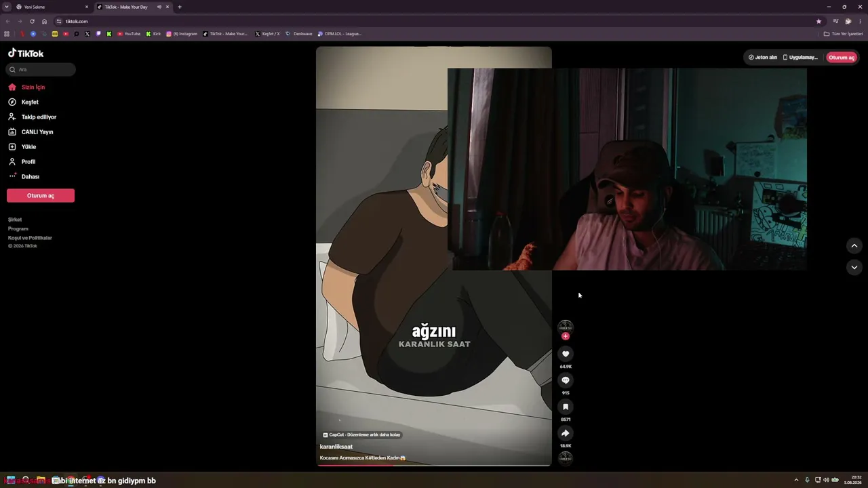Mute the TikTok tab audio icon
The image size is (868, 488).
click(159, 7)
